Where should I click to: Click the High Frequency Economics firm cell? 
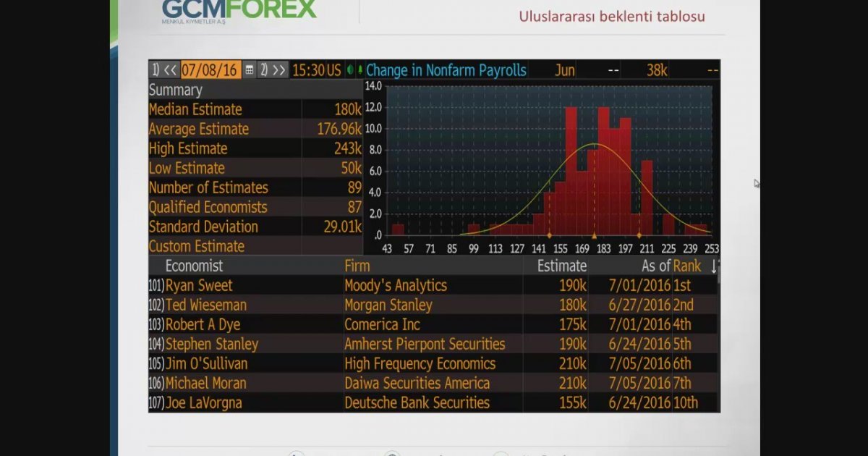pos(420,363)
